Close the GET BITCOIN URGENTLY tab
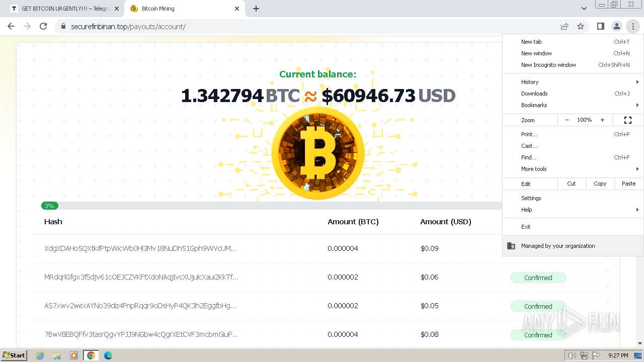The height and width of the screenshot is (362, 644). click(x=117, y=9)
